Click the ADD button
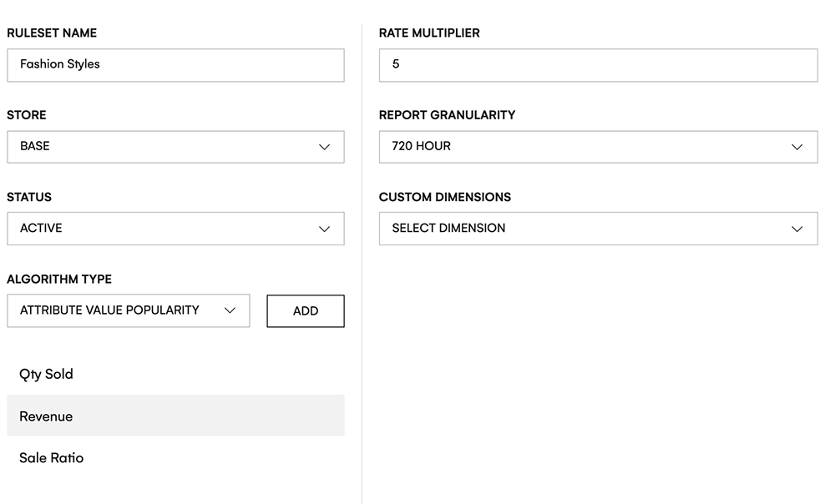Screen dimensions: 835x504 coord(306,310)
